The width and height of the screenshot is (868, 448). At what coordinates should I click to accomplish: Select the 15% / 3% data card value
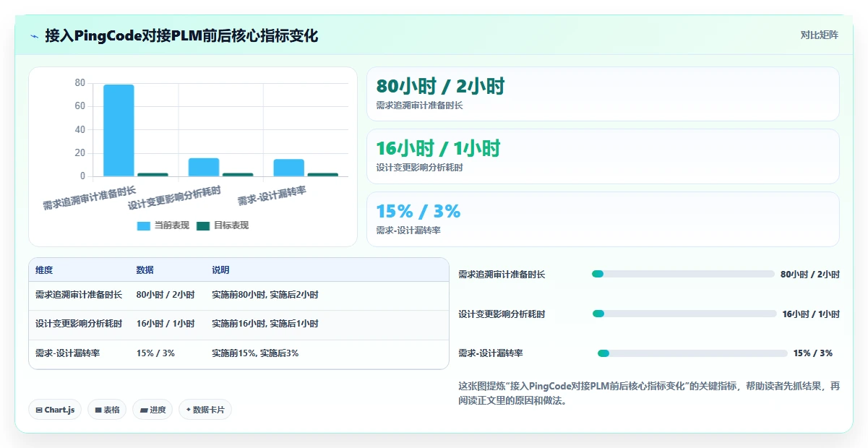(x=418, y=211)
